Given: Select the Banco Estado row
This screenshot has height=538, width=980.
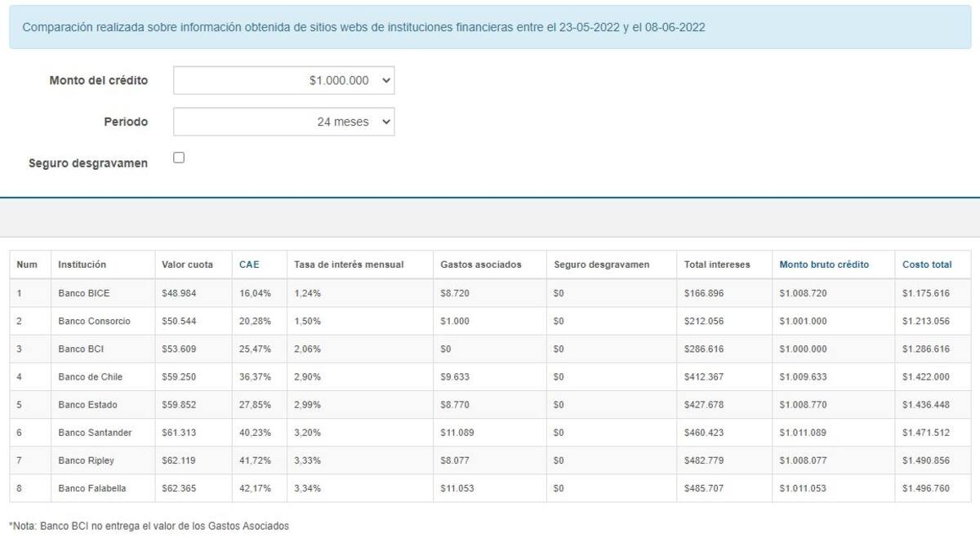Looking at the screenshot, I should click(x=490, y=404).
